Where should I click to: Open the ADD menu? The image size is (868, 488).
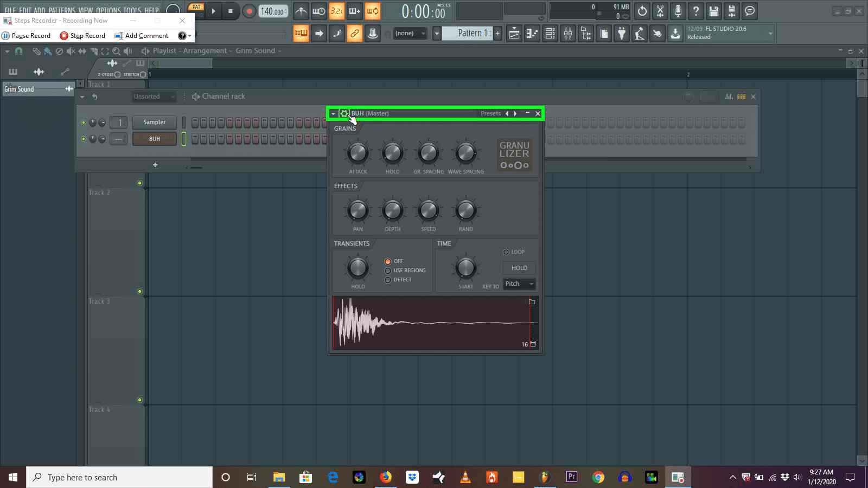[40, 11]
